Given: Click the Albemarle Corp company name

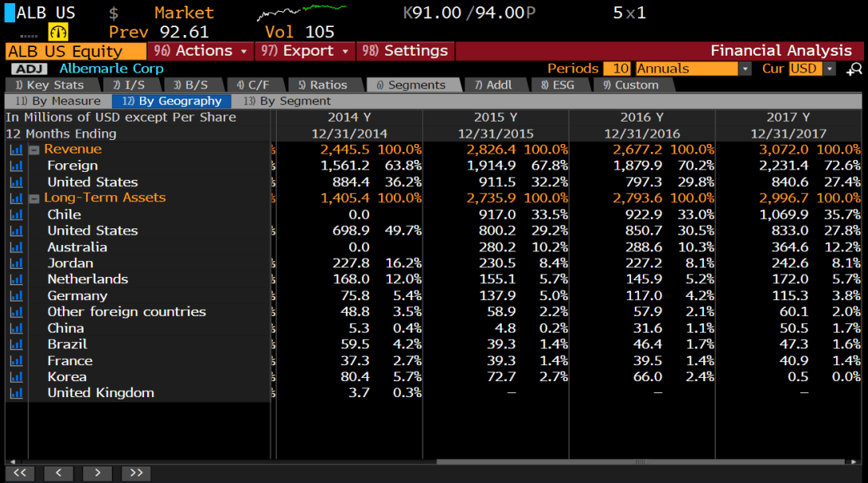Looking at the screenshot, I should pyautogui.click(x=111, y=68).
